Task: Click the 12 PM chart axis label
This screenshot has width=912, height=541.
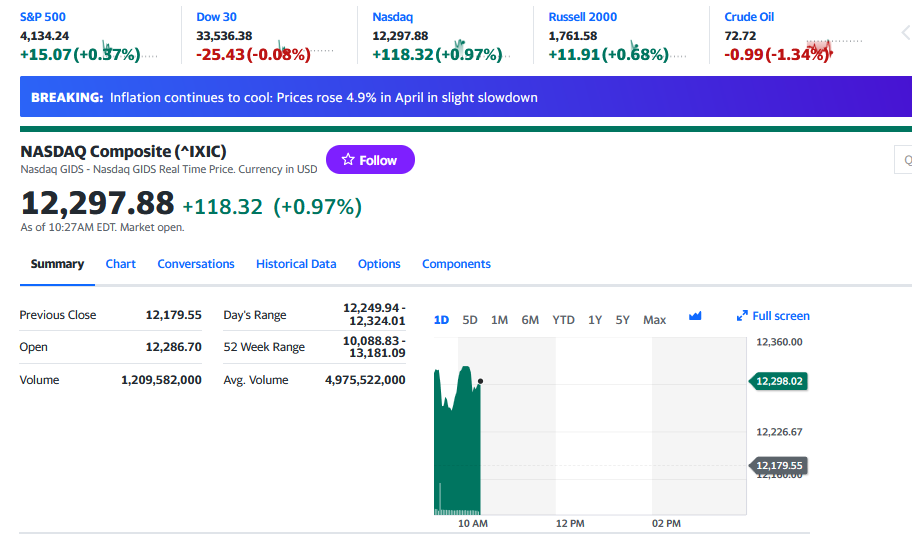Action: pyautogui.click(x=570, y=524)
